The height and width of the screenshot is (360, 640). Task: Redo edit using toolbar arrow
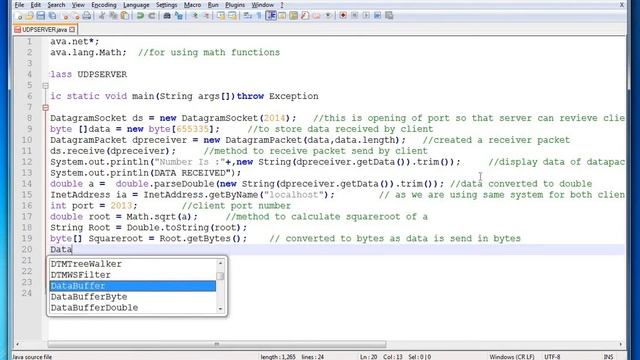152,16
